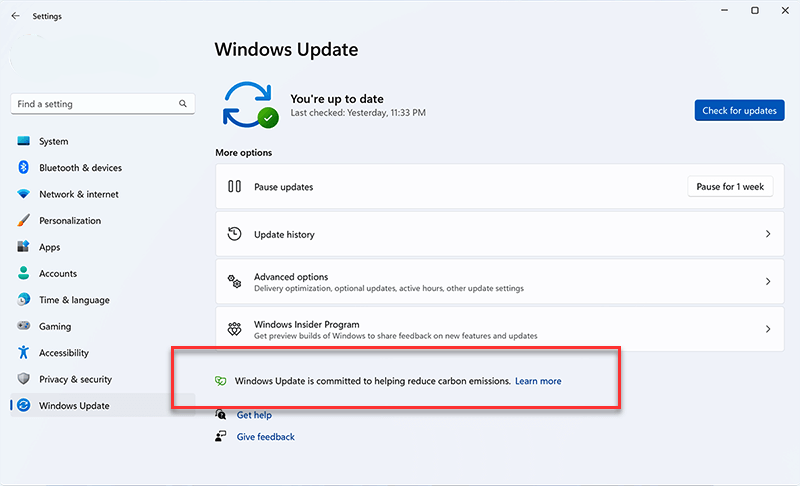Click the Windows Update sidebar sync icon
The height and width of the screenshot is (486, 800).
click(x=23, y=405)
